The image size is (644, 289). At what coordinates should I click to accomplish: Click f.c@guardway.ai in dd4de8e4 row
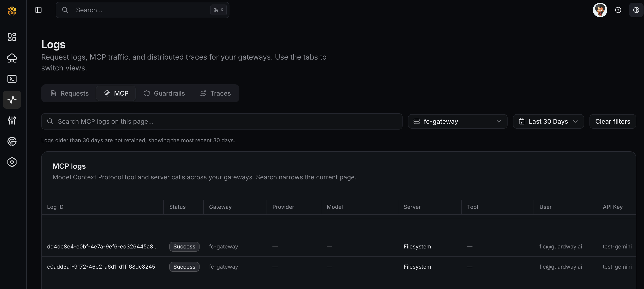click(561, 246)
